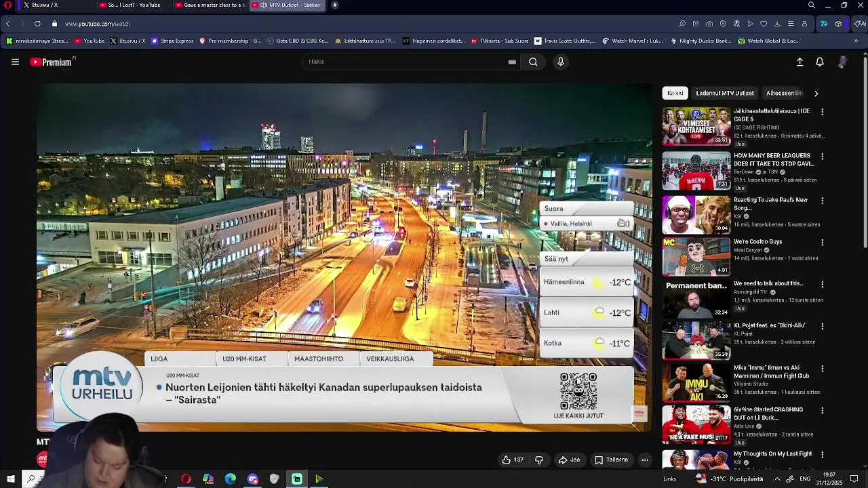This screenshot has width=868, height=488.
Task: Go to YouTube Premium home logo
Action: tap(52, 62)
